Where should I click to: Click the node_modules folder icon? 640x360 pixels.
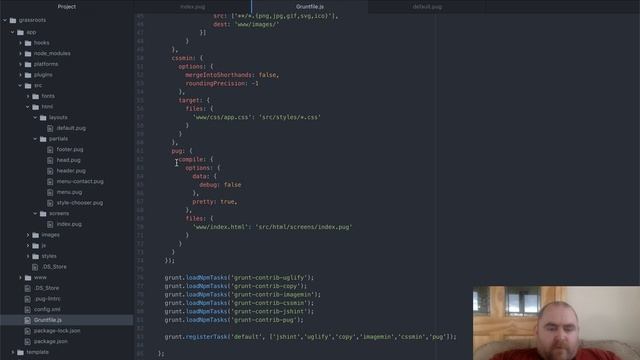point(28,53)
